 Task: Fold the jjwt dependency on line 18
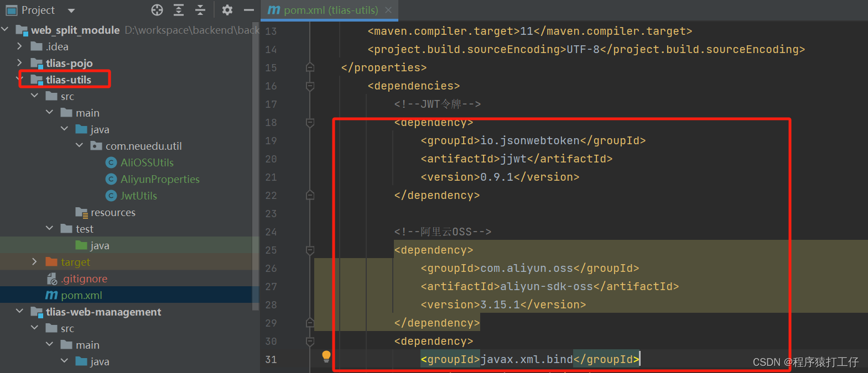310,122
